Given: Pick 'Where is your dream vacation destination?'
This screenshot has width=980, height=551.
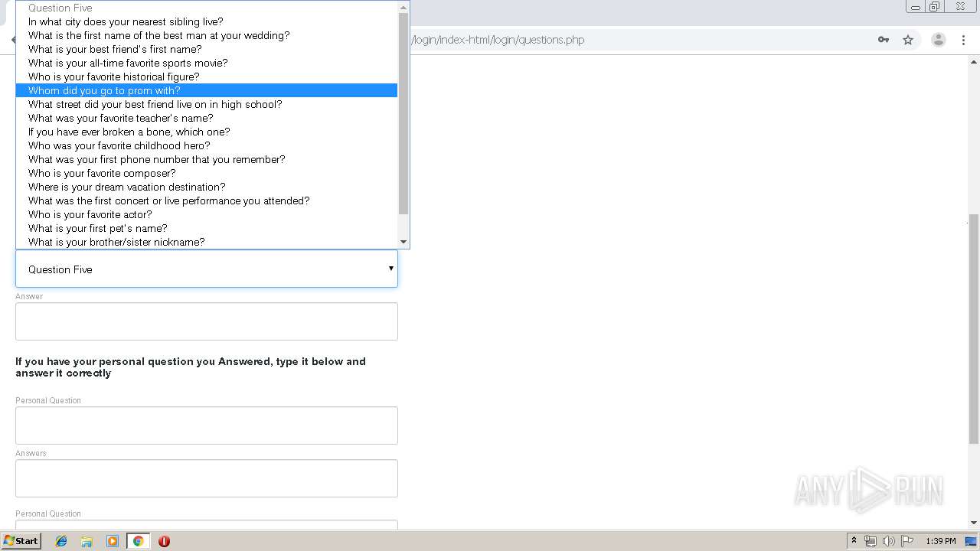Looking at the screenshot, I should [x=207, y=187].
